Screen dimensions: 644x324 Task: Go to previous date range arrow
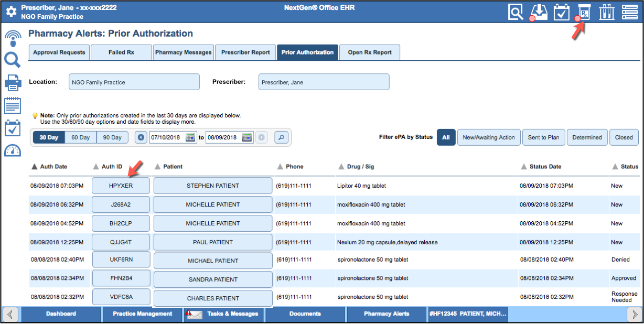141,137
